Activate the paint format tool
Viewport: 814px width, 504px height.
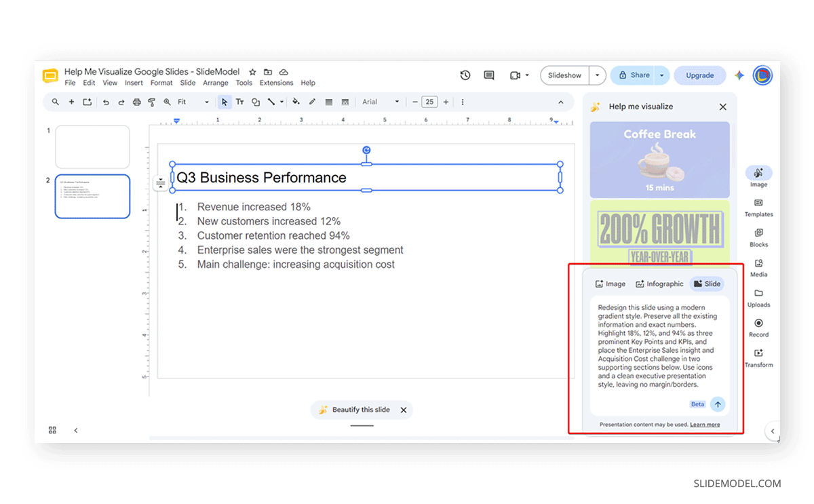click(151, 102)
